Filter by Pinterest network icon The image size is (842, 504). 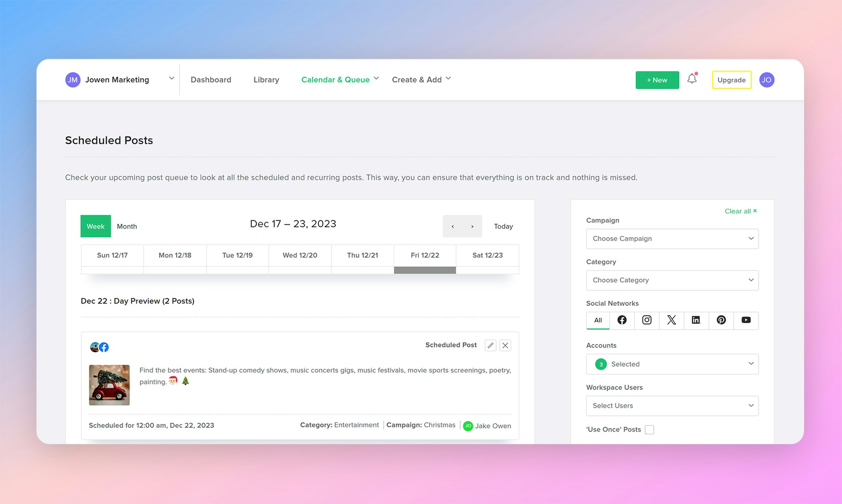pyautogui.click(x=721, y=320)
